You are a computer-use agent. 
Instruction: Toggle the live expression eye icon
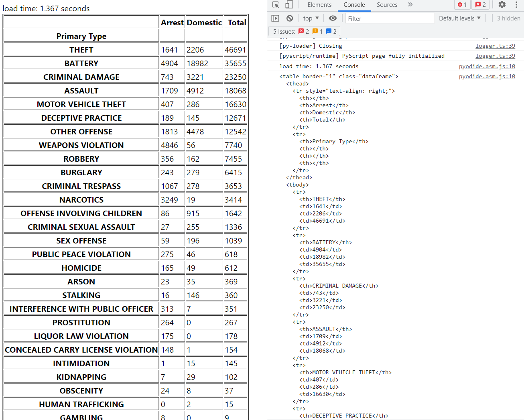333,18
